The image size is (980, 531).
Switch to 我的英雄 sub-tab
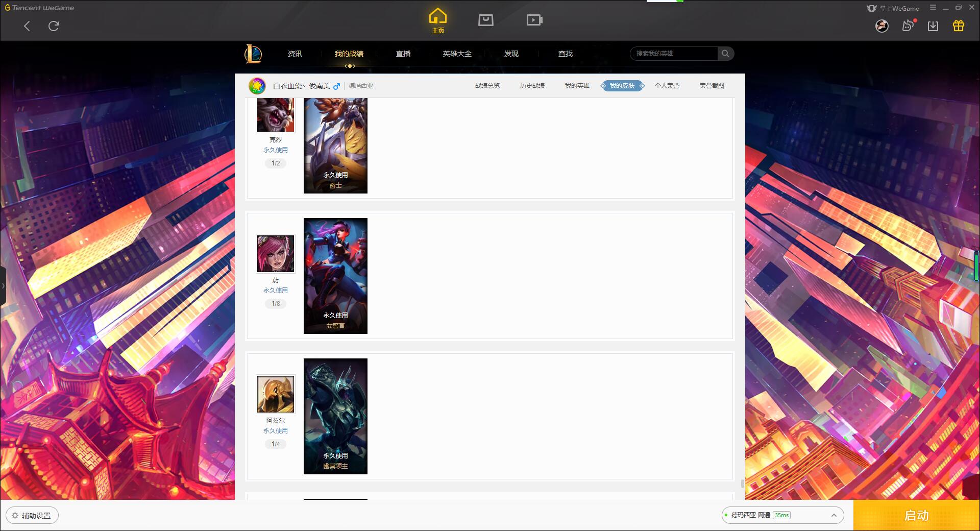577,86
